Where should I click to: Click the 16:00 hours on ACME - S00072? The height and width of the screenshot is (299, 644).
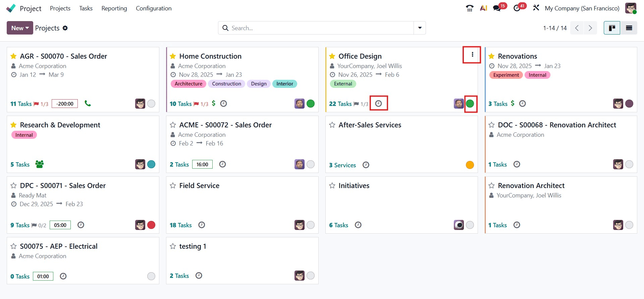pyautogui.click(x=202, y=164)
